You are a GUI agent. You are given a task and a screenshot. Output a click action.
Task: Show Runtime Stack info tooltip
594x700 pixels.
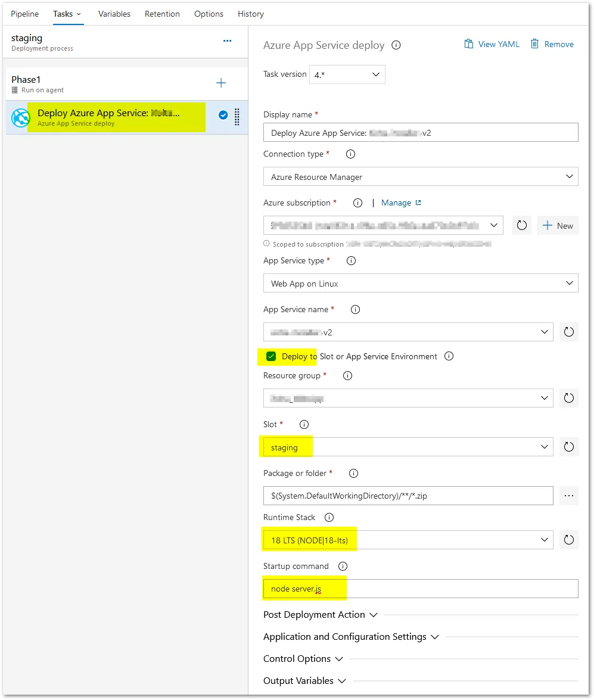[329, 518]
